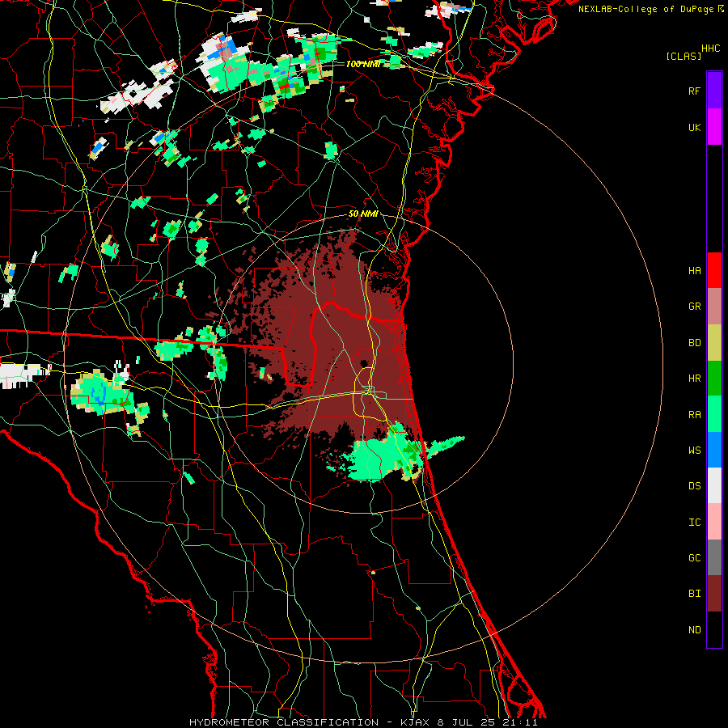
Task: Click the "GC" legend label
Action: pyautogui.click(x=694, y=557)
